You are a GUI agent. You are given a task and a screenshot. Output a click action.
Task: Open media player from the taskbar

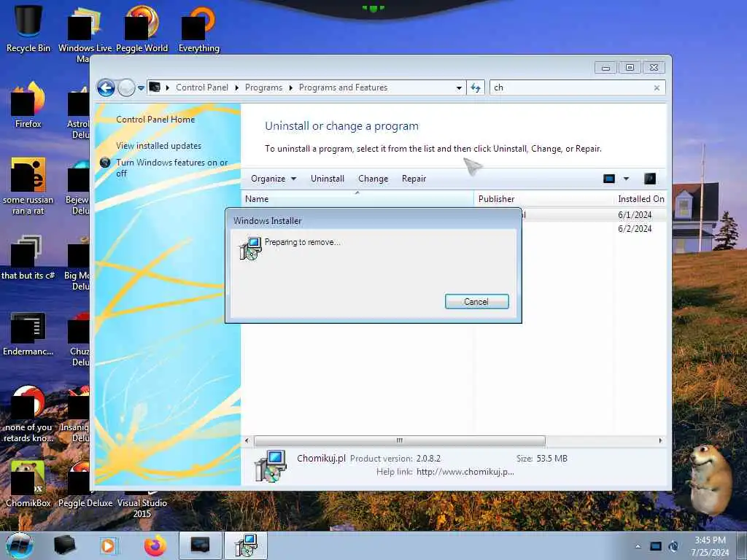click(108, 545)
